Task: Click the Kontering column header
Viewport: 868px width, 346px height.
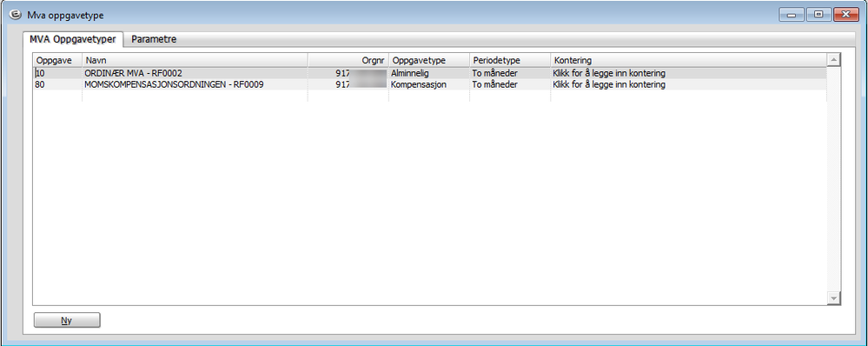Action: pyautogui.click(x=688, y=60)
